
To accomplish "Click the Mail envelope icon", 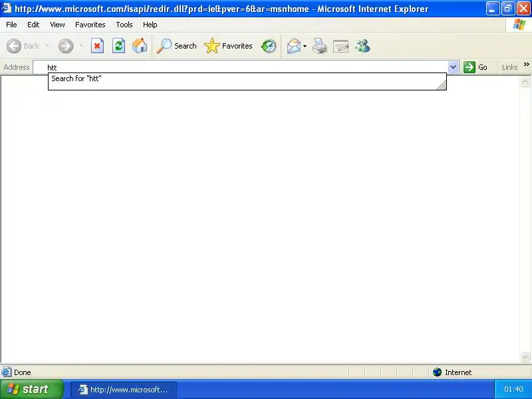I will pyautogui.click(x=293, y=46).
